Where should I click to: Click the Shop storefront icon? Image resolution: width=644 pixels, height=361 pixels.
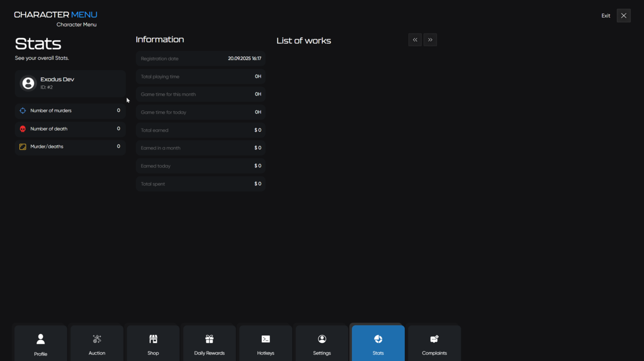pyautogui.click(x=153, y=339)
